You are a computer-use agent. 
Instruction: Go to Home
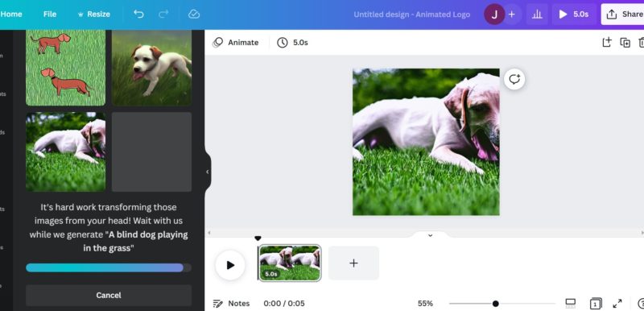(11, 14)
